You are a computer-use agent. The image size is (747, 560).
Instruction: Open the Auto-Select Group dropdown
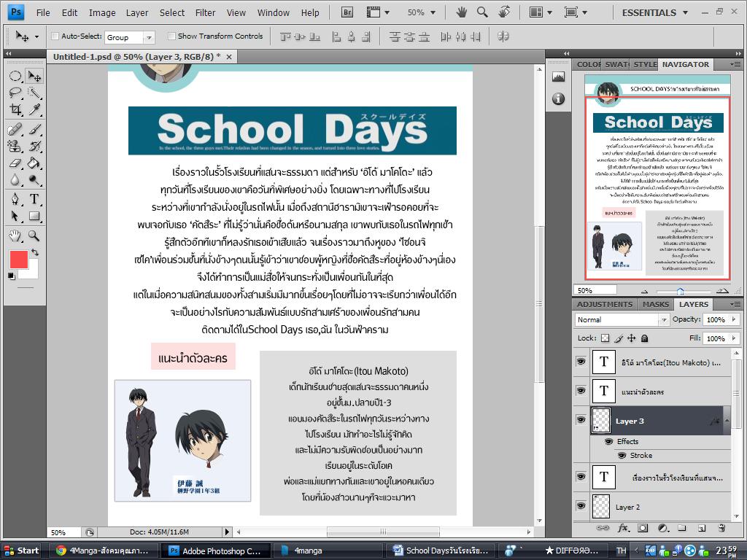(149, 37)
